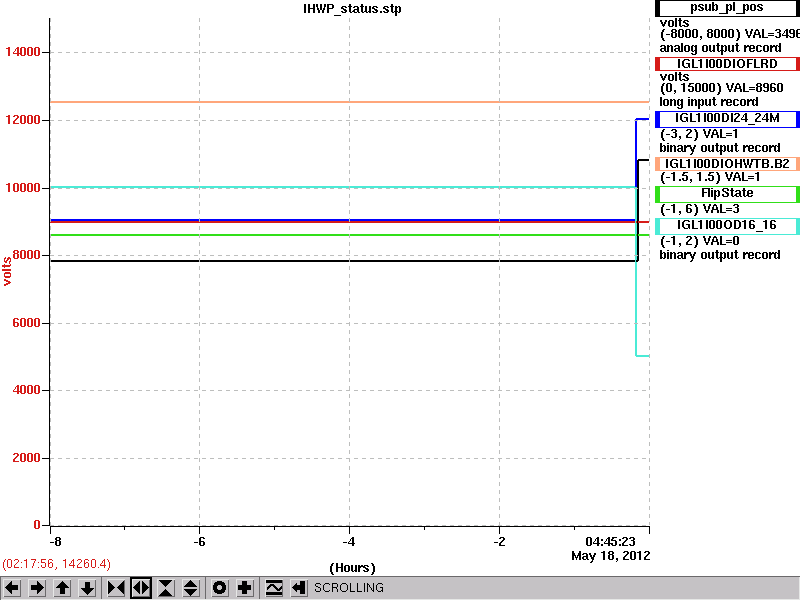
Task: Click the SCROLLING status label
Action: point(348,588)
